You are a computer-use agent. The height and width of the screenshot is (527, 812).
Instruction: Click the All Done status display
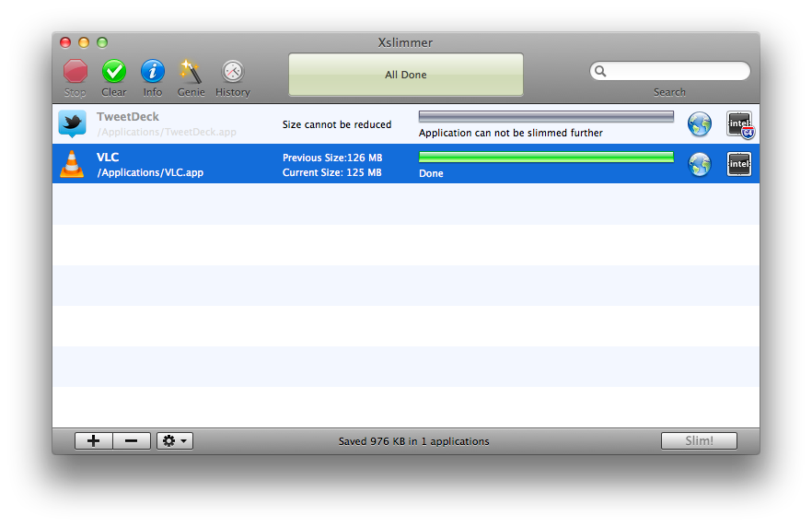pyautogui.click(x=406, y=75)
